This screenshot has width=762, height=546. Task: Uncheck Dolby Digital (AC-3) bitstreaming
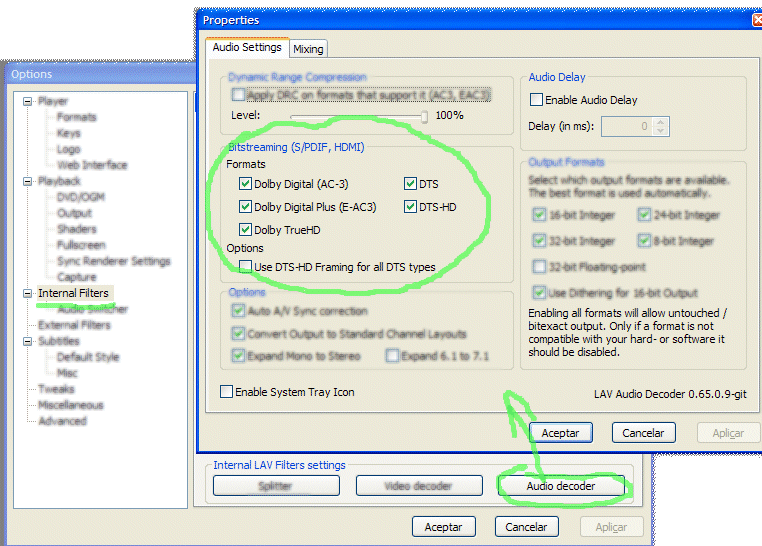tap(245, 184)
